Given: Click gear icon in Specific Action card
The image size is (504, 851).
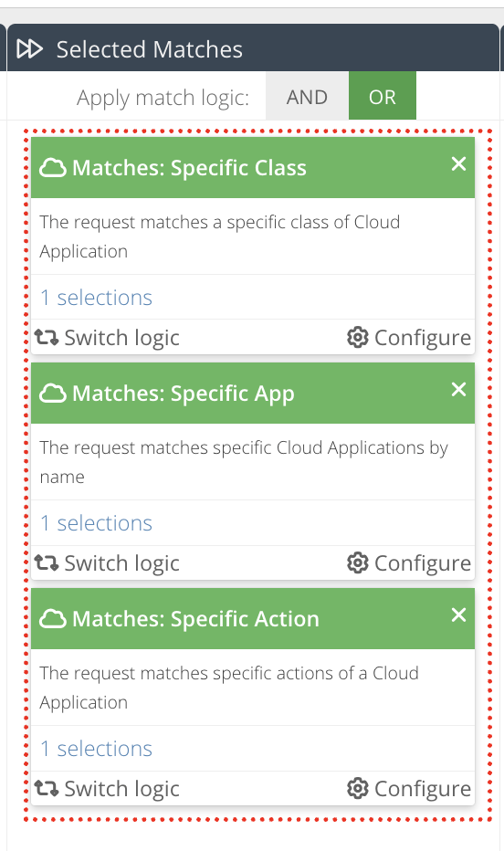Looking at the screenshot, I should pyautogui.click(x=358, y=788).
